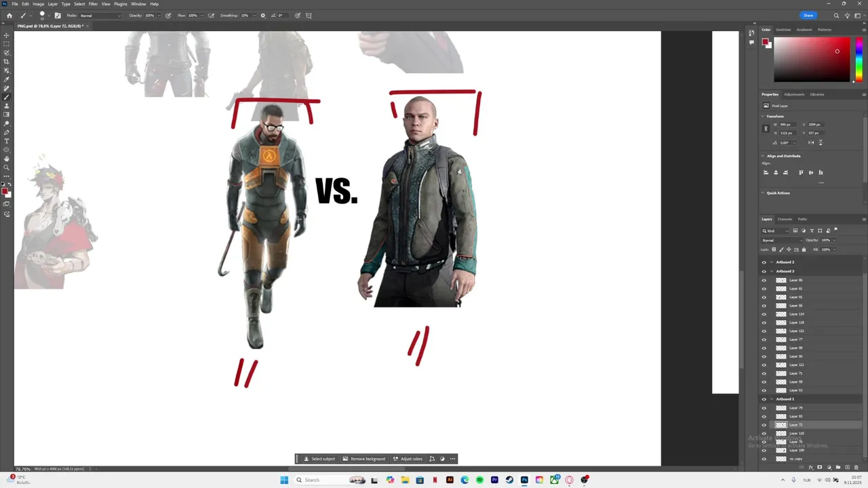Collapse the Artboard 1 group
Image resolution: width=868 pixels, height=488 pixels.
tap(772, 399)
